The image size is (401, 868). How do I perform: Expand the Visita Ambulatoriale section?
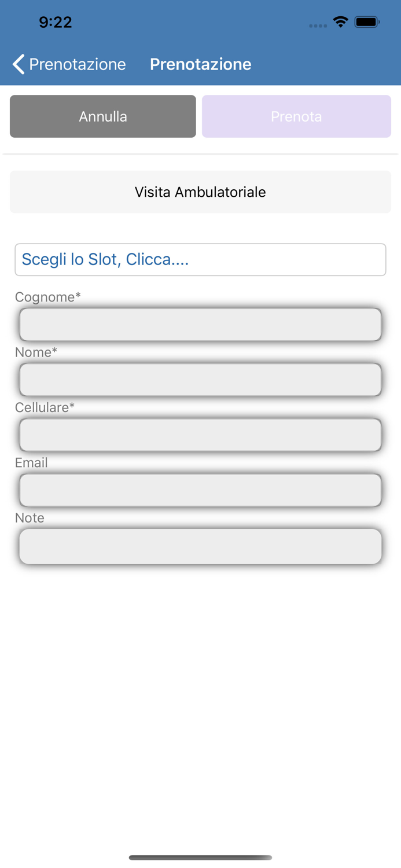pos(200,192)
